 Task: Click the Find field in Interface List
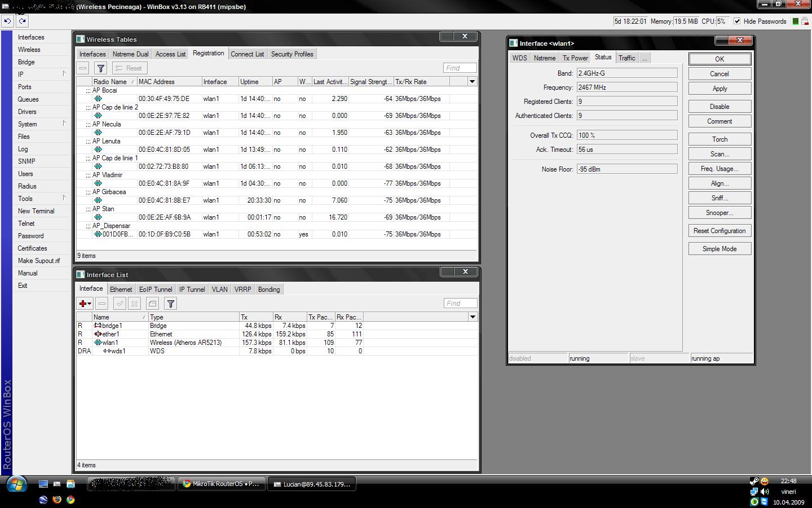pos(460,304)
